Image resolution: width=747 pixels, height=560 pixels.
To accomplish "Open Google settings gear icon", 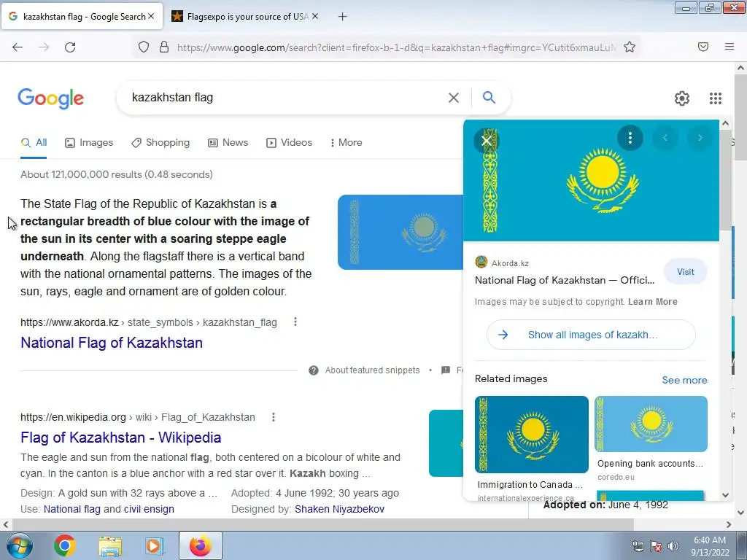I will pos(682,98).
